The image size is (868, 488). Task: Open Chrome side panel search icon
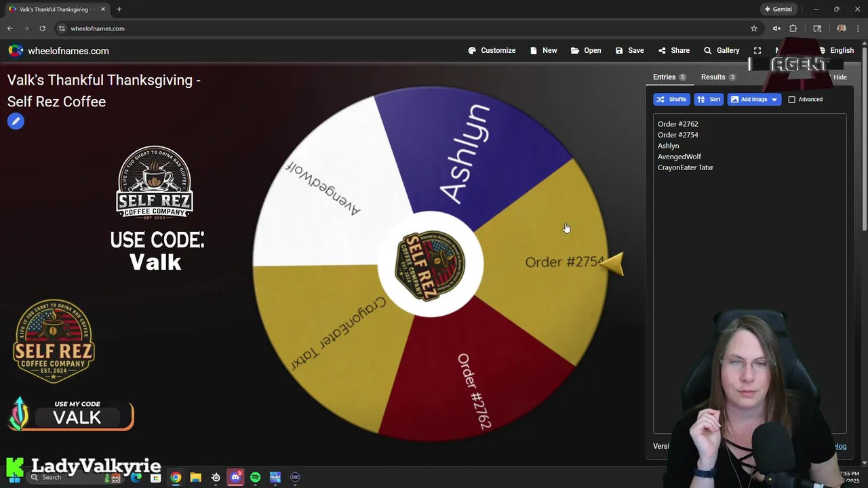pyautogui.click(x=817, y=28)
